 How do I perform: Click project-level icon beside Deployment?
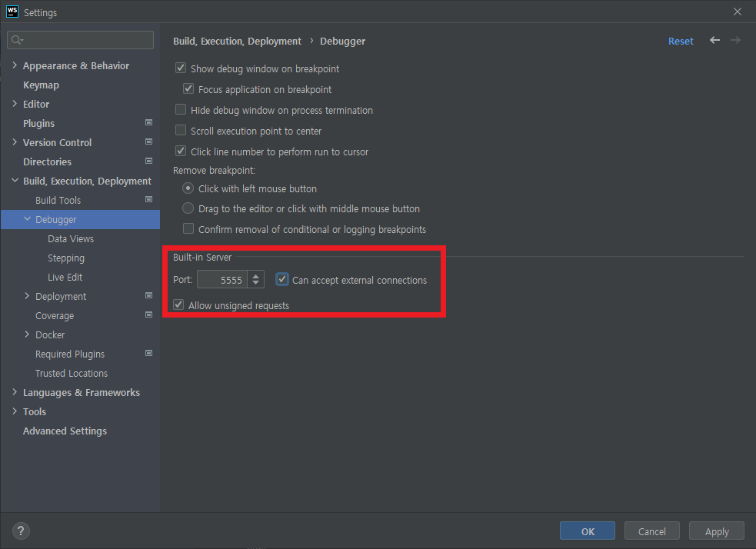coord(149,295)
